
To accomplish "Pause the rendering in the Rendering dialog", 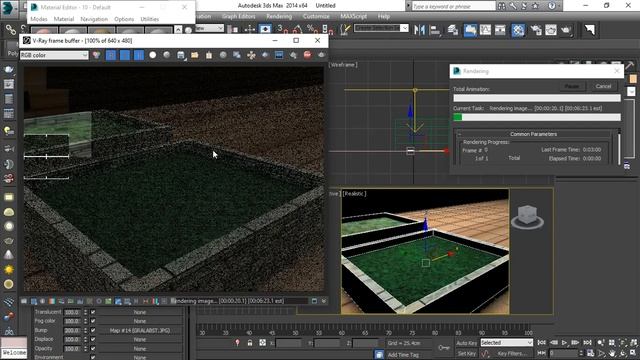I will [571, 86].
